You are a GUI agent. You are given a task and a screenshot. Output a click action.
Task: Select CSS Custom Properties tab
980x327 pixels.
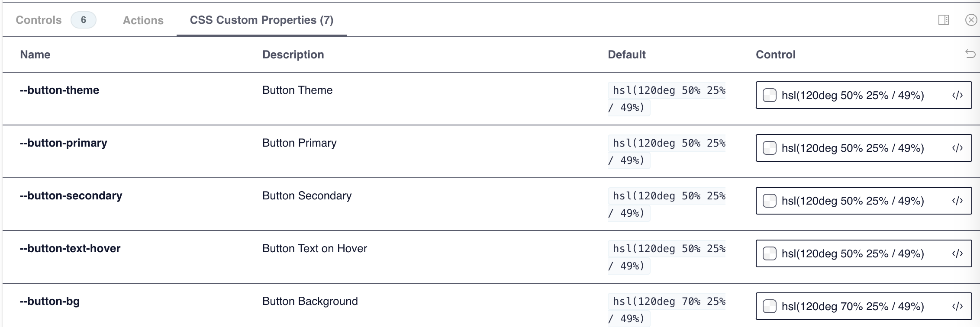[x=261, y=20]
